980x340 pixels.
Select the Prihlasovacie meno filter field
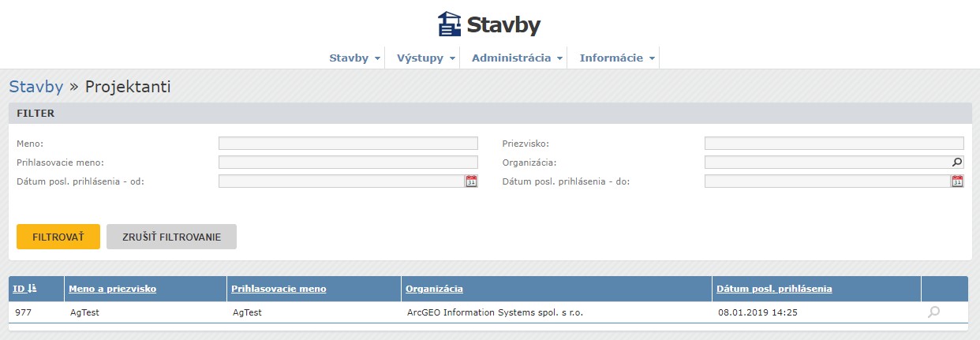[348, 163]
